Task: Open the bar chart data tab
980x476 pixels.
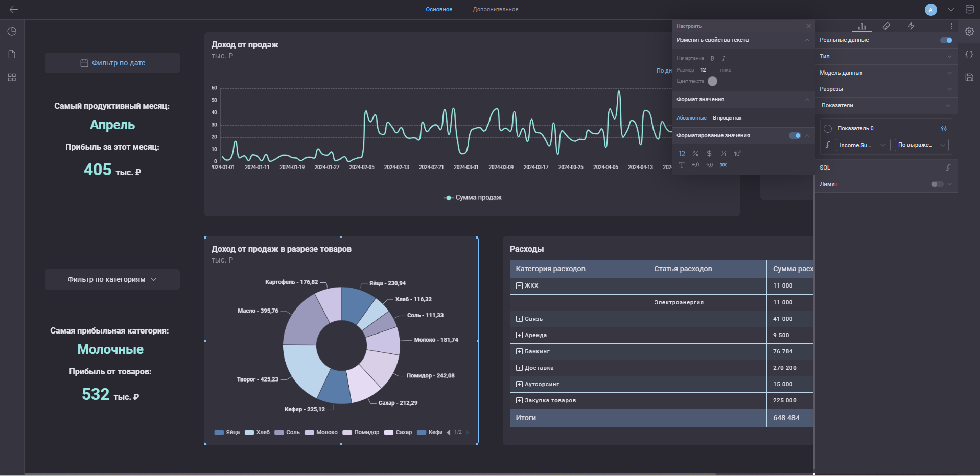Action: click(x=862, y=26)
